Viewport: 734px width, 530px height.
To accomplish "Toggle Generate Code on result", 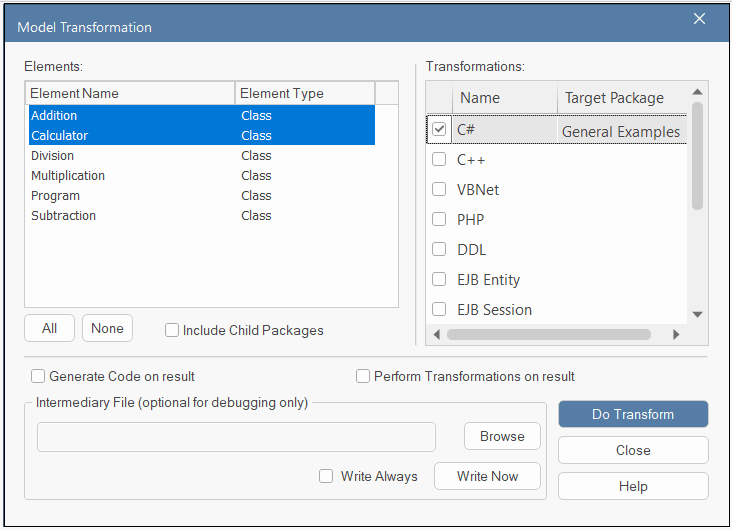I will pyautogui.click(x=38, y=376).
